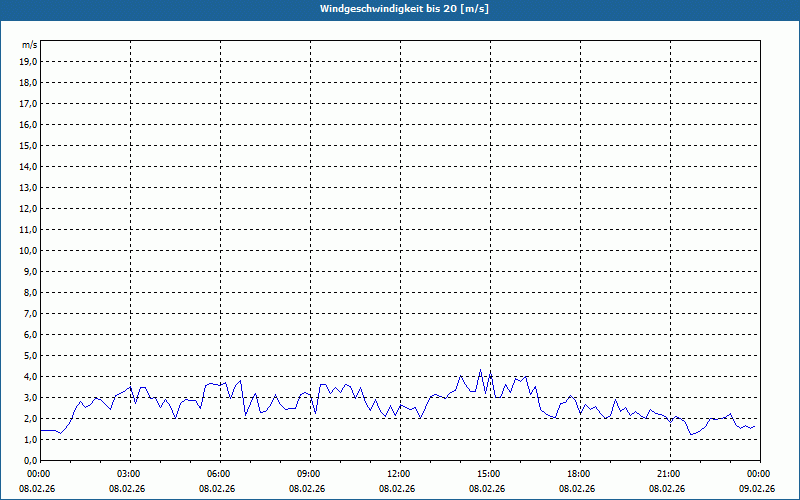This screenshot has height=500, width=800.
Task: Click the start of the blue line at 00:00
Action: 40,430
